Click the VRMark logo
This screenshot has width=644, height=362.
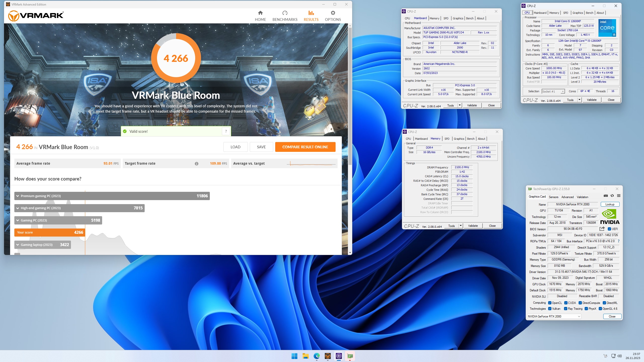[x=36, y=16]
